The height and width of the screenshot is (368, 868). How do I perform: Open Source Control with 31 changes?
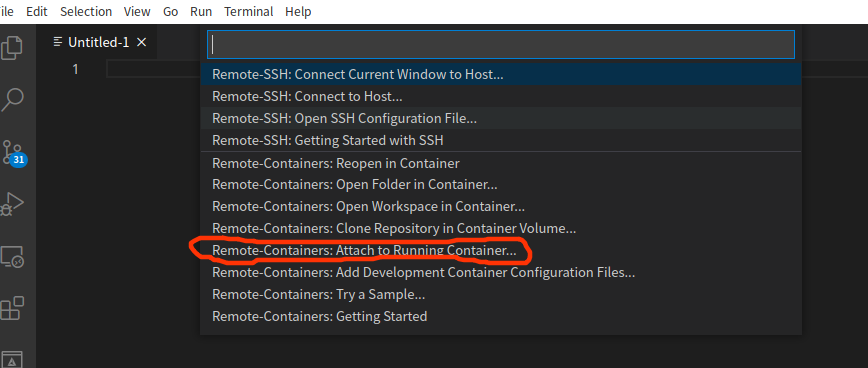pyautogui.click(x=14, y=152)
